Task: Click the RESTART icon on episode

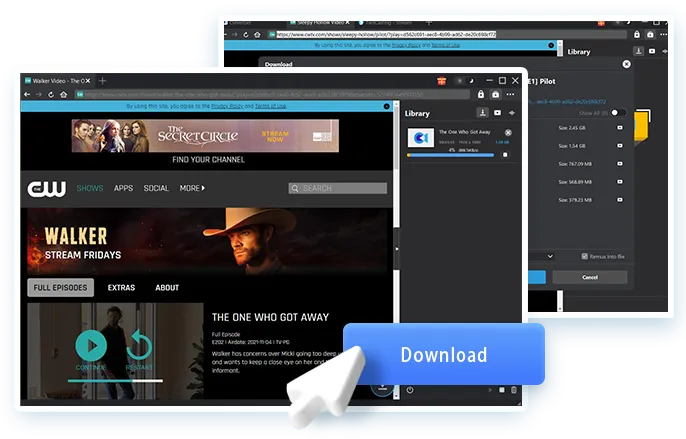Action: pos(139,346)
